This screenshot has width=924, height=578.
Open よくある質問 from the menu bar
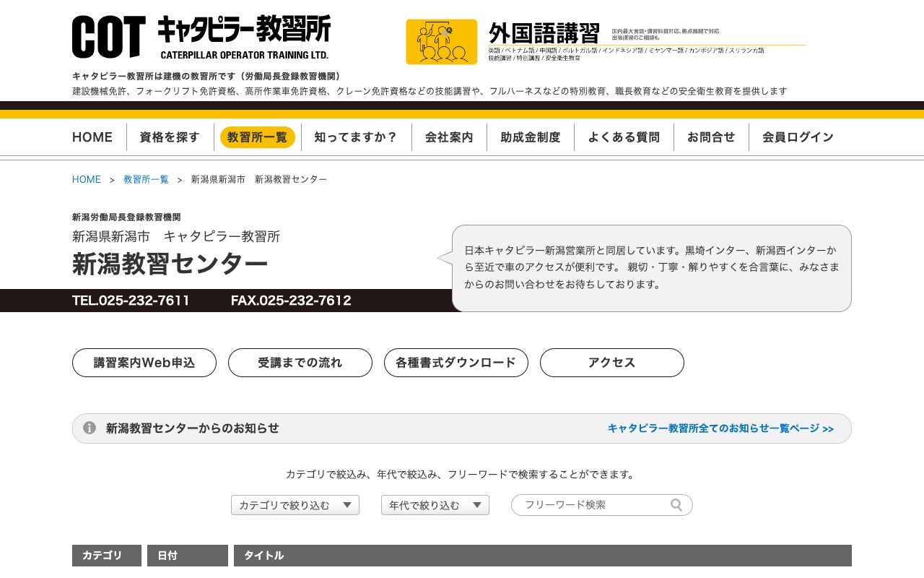point(624,137)
